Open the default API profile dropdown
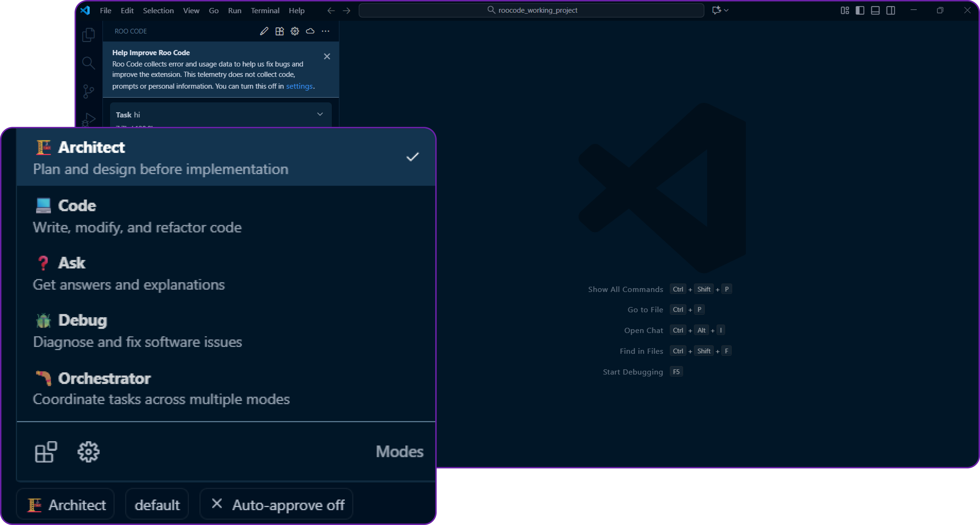This screenshot has width=980, height=525. coord(157,504)
